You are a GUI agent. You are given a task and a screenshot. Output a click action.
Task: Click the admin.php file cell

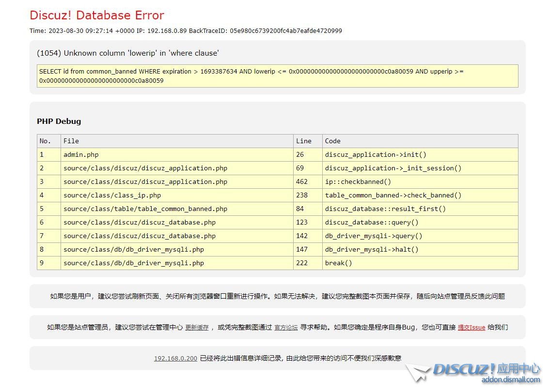(x=177, y=154)
